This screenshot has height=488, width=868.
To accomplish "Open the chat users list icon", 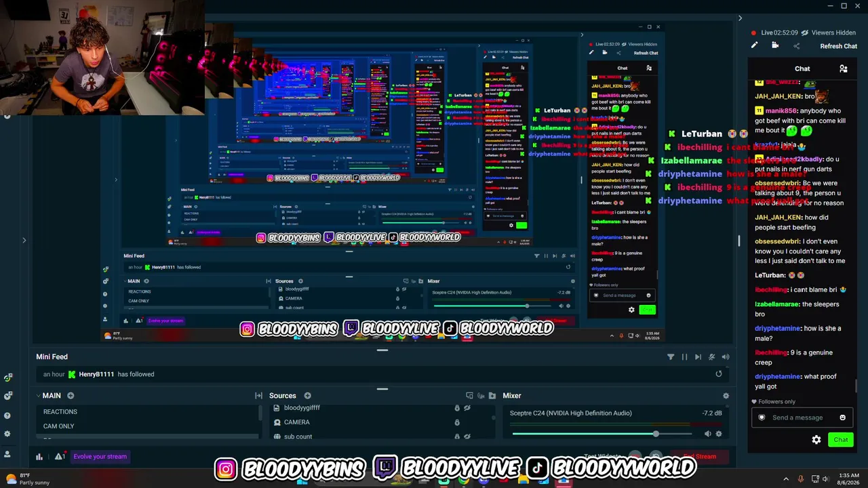I will pos(843,68).
